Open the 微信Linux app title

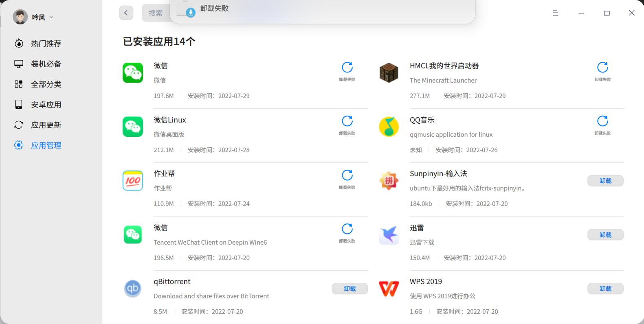point(170,120)
